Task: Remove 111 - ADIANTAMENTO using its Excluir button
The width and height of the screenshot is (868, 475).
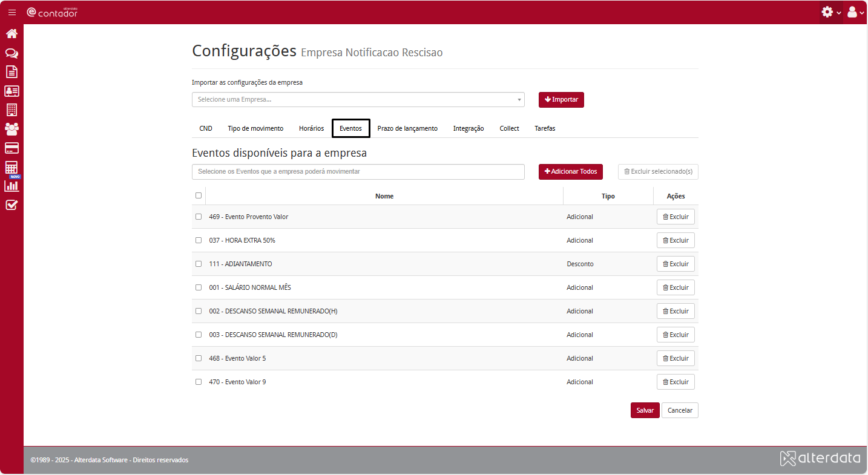Action: (676, 264)
